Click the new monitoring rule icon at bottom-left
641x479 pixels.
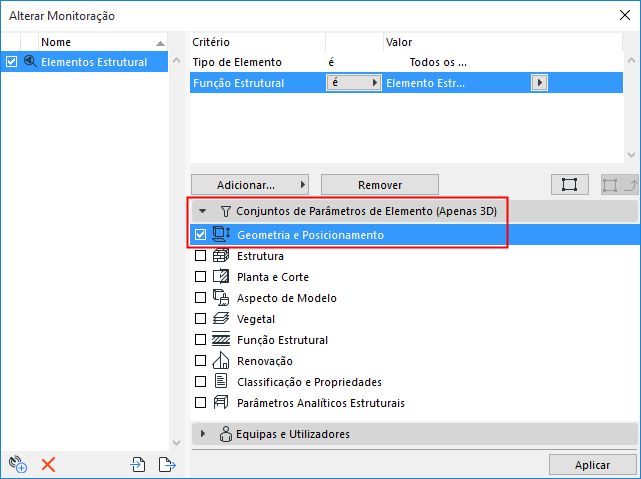tap(16, 463)
